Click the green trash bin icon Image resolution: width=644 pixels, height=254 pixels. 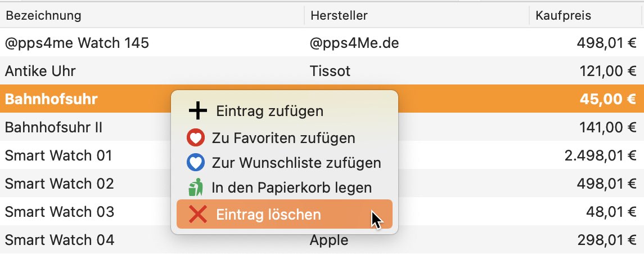click(x=196, y=188)
